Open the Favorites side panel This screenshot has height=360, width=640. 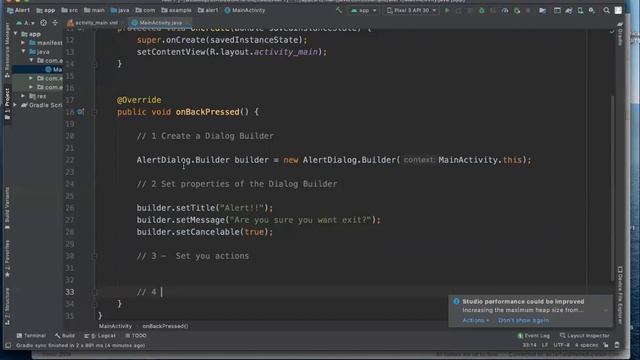point(7,259)
